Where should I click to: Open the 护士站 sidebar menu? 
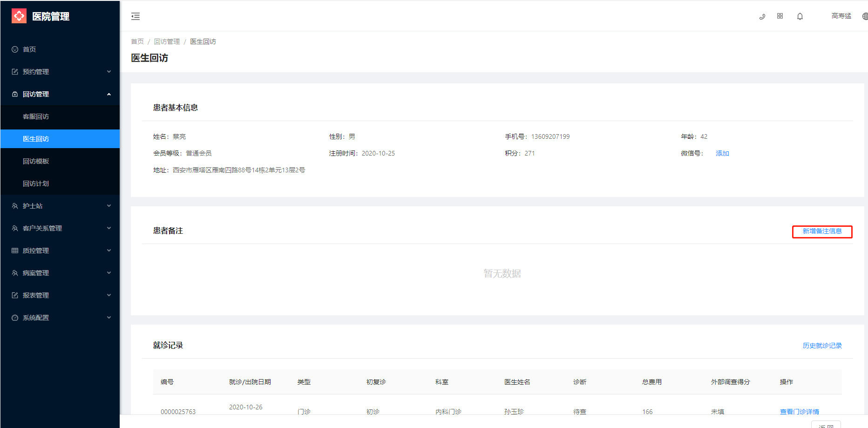point(60,206)
